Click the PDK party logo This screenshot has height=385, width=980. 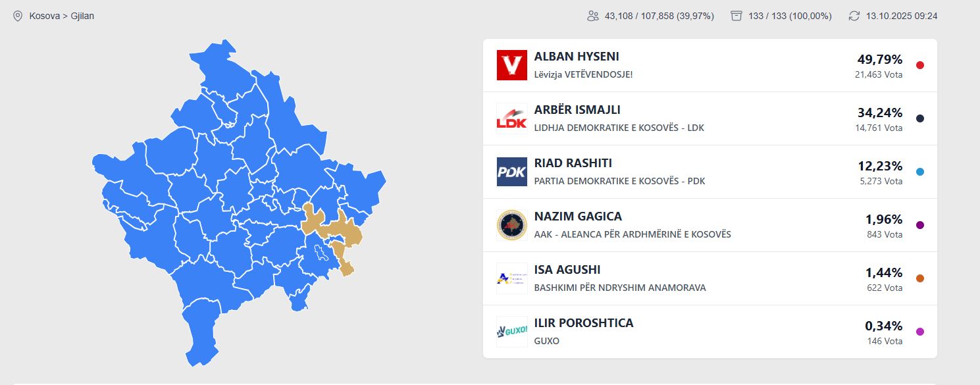click(511, 172)
